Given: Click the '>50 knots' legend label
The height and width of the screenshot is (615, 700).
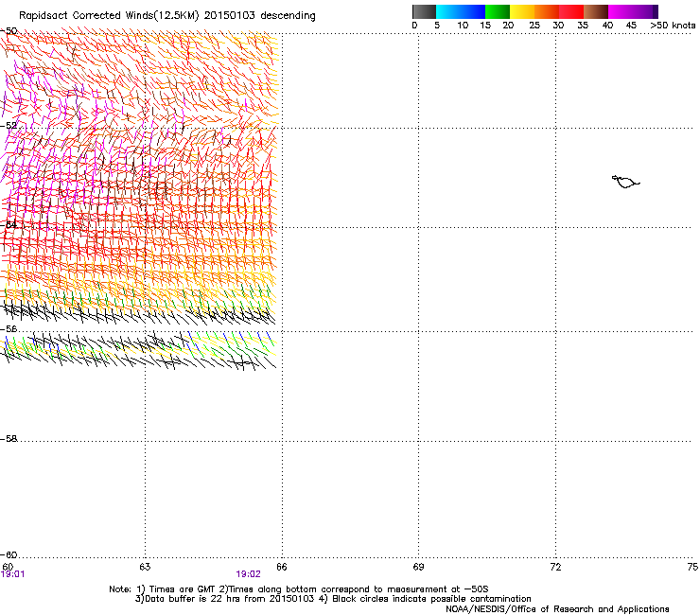Looking at the screenshot, I should point(673,26).
